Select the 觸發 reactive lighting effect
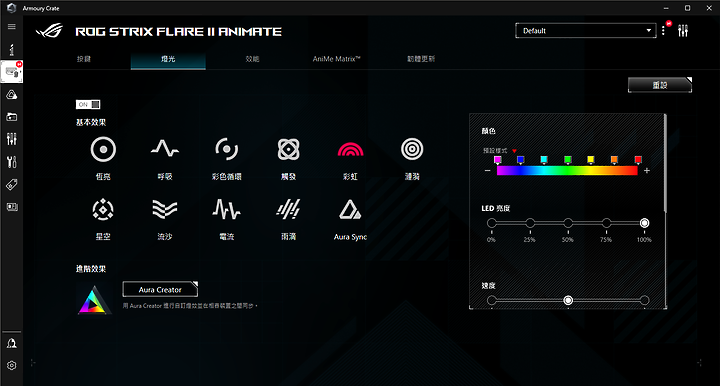 (x=288, y=158)
